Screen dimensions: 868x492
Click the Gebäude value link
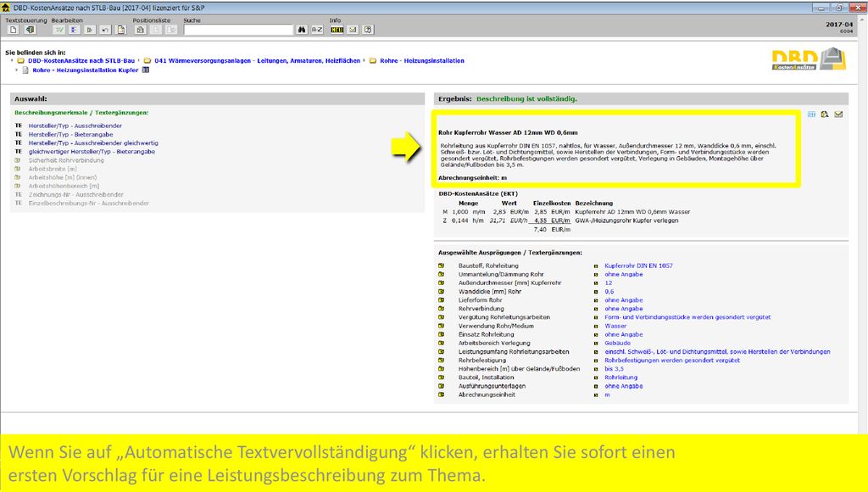click(617, 344)
